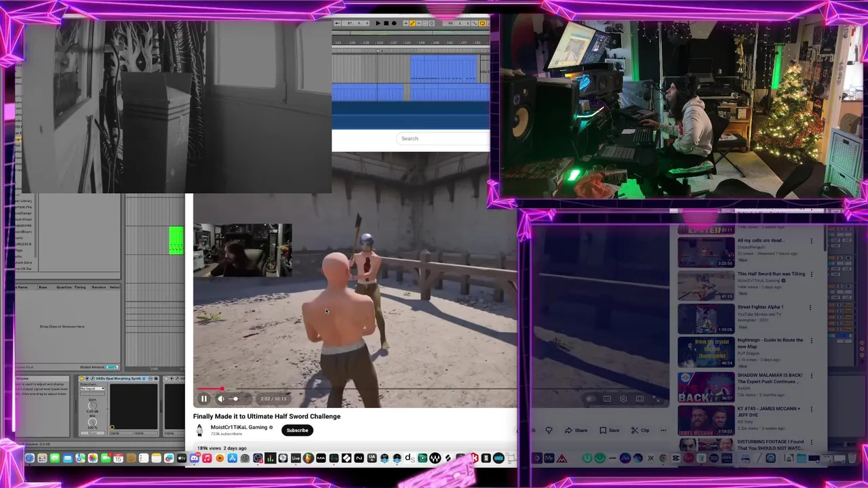Screen dimensions: 868x488
Task: Open Mail from the Dock
Action: [x=68, y=459]
